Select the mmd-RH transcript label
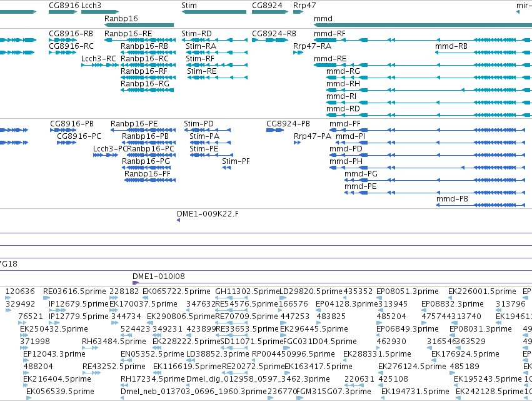 coord(343,84)
